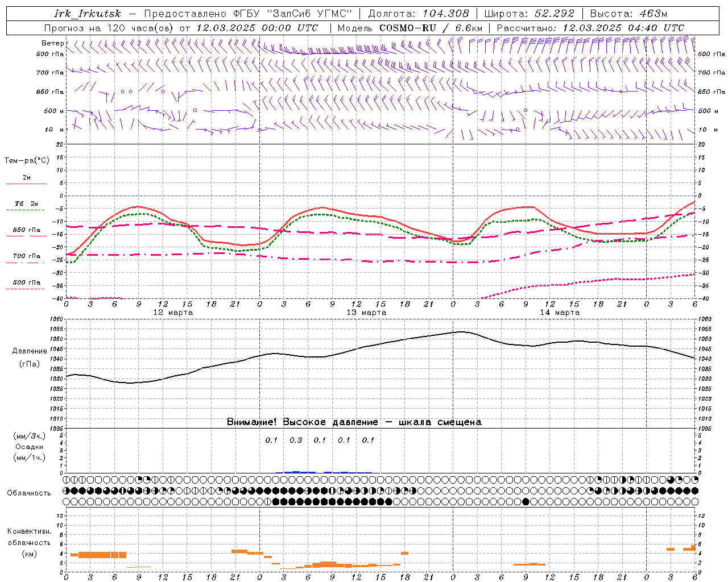728x582 pixels.
Task: Click the lone filled cloud circle on 14 марта
Action: tap(526, 501)
